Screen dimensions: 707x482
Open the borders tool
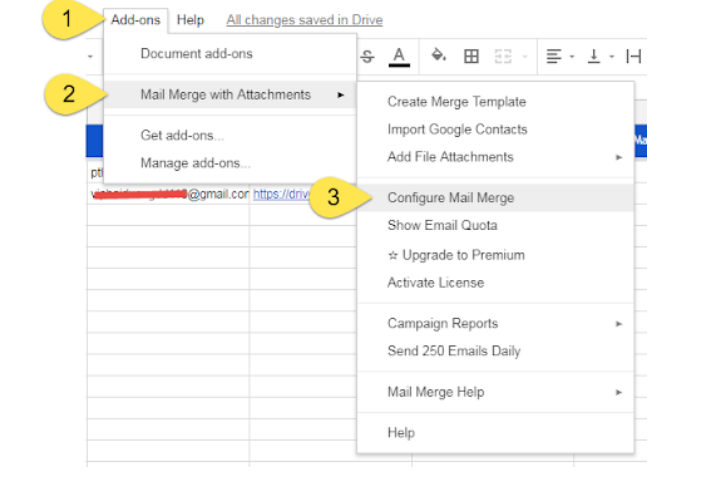point(471,56)
